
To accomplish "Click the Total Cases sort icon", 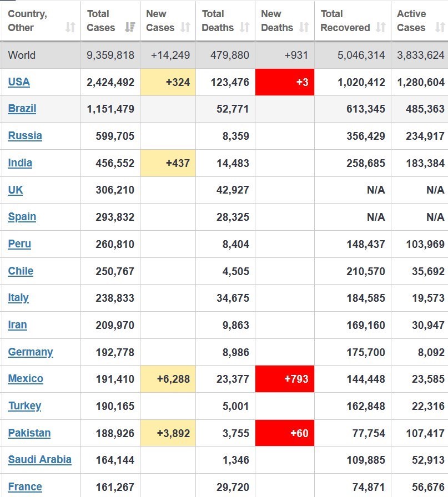I will pyautogui.click(x=130, y=28).
